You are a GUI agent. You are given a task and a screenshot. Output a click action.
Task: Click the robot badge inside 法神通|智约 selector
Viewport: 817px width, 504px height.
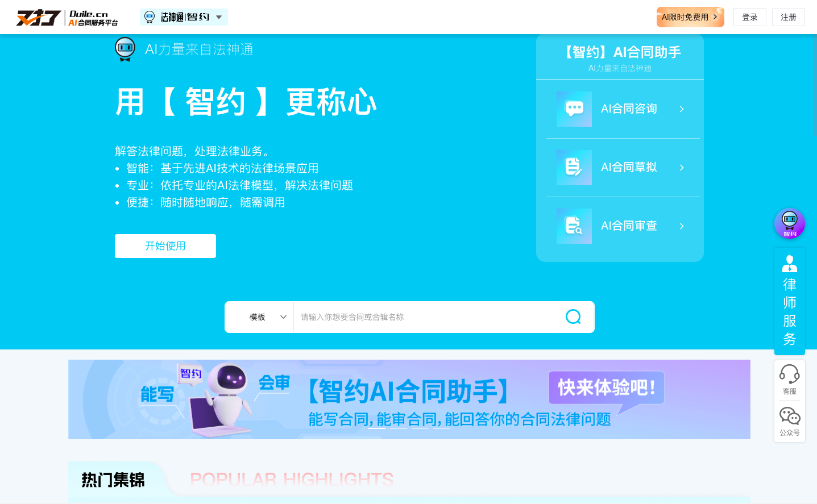150,17
